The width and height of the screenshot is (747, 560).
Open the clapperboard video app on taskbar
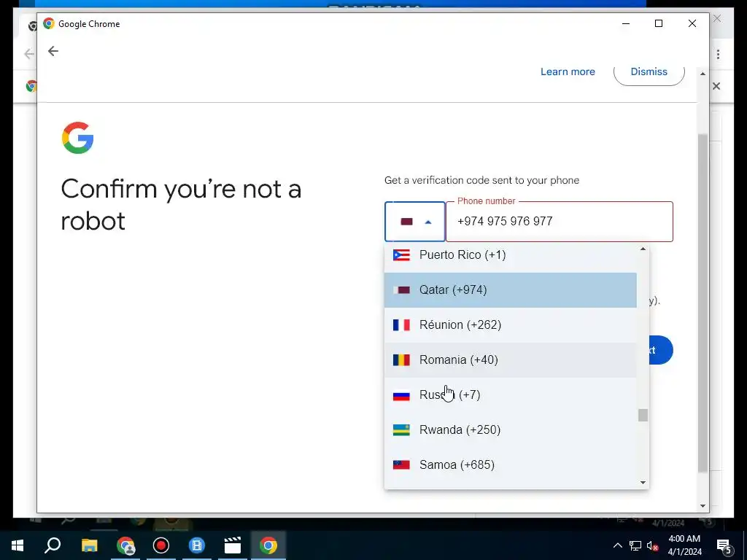233,545
